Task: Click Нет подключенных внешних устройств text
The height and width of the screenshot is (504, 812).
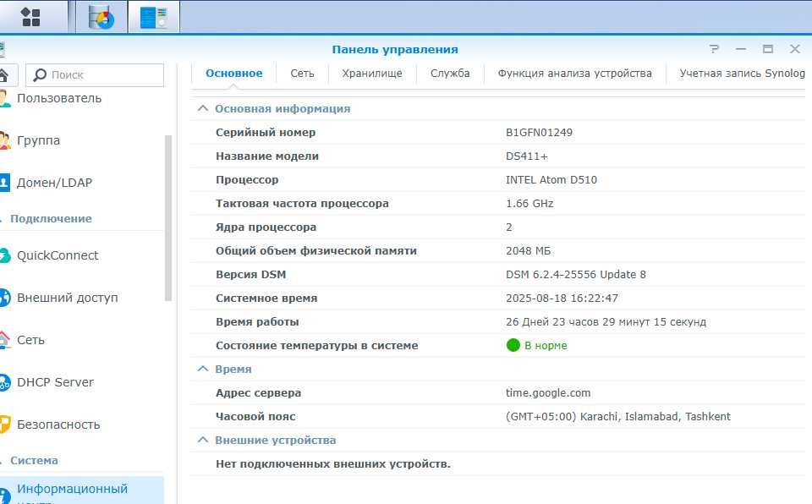Action: pos(333,463)
